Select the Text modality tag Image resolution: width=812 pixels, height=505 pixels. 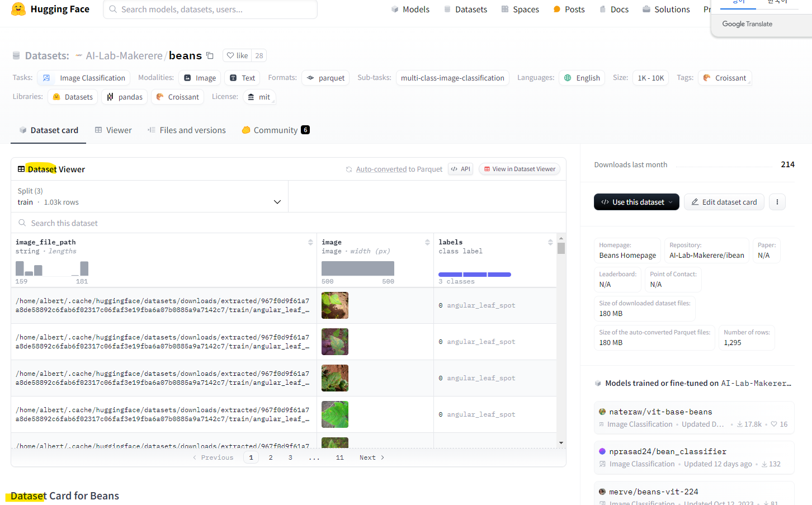(242, 78)
